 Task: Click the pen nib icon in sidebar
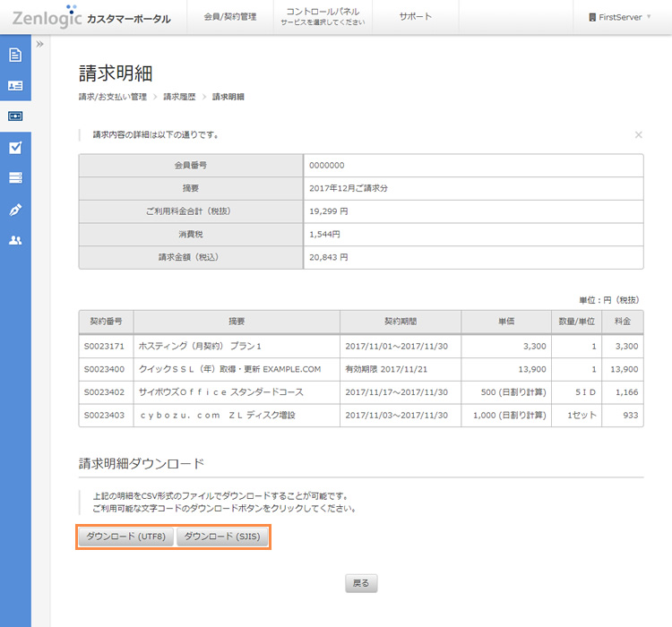click(x=15, y=210)
